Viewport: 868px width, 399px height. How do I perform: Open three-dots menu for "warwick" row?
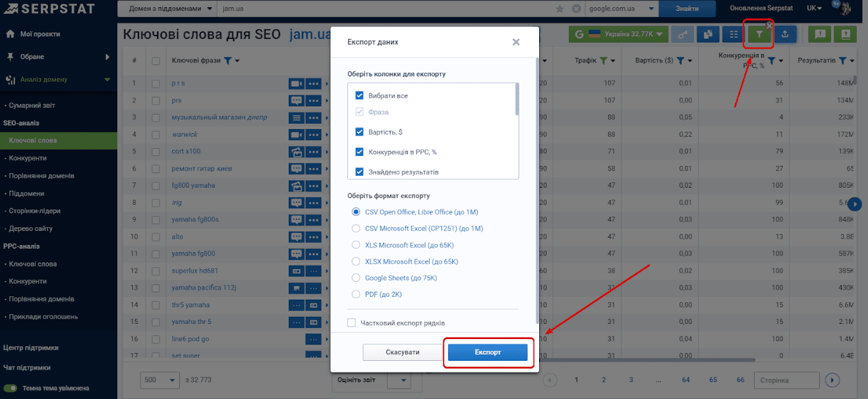pos(313,134)
